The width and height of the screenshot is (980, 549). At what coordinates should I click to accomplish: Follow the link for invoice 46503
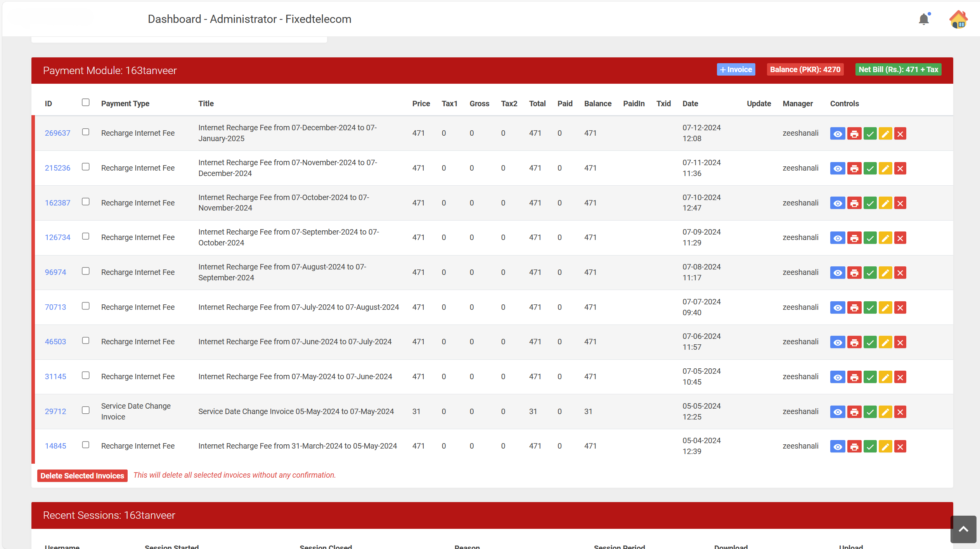pyautogui.click(x=55, y=342)
